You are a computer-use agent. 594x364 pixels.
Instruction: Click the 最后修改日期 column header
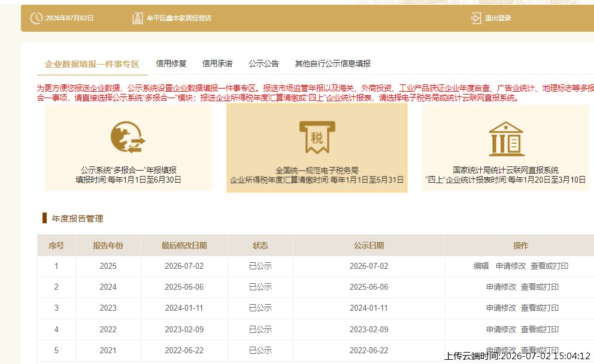(184, 245)
